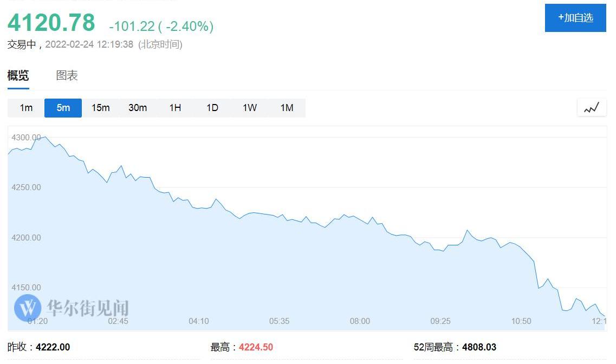Viewport: 616px width, 364px height.
Task: Switch to the 概览 tab
Action: [x=18, y=76]
